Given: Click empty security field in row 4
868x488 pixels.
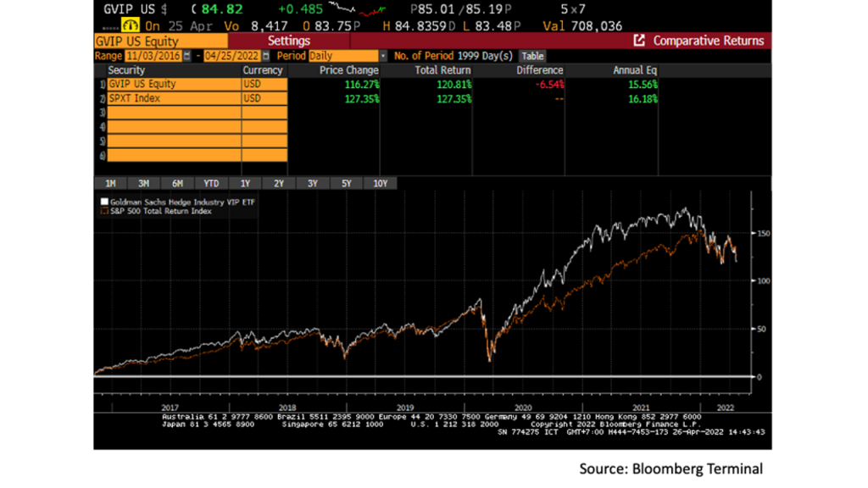Looking at the screenshot, I should (x=174, y=127).
